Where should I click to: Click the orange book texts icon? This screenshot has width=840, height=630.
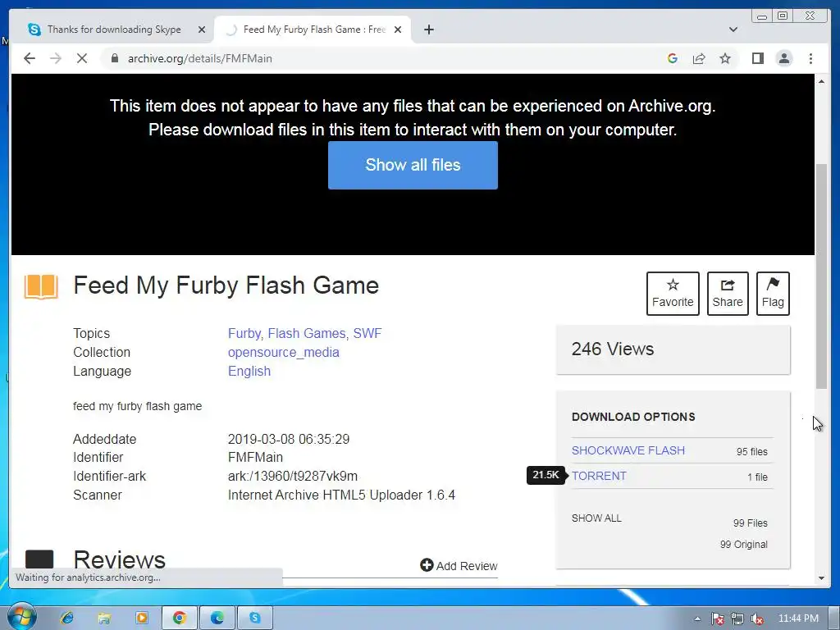coord(41,286)
